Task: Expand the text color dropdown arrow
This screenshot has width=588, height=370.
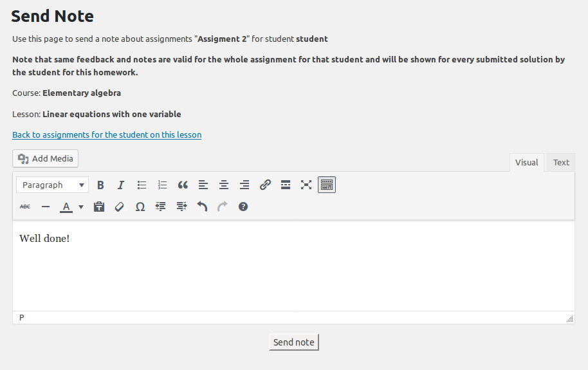Action: click(81, 207)
